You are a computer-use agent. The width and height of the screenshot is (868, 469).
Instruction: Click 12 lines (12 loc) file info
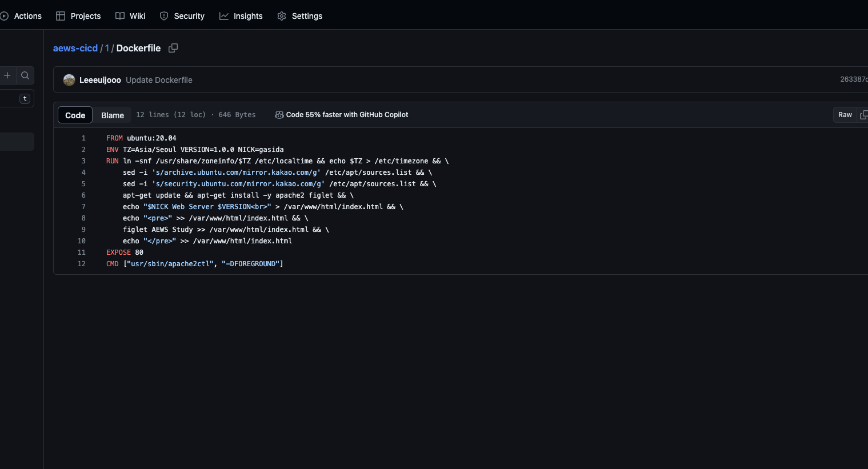click(x=171, y=115)
